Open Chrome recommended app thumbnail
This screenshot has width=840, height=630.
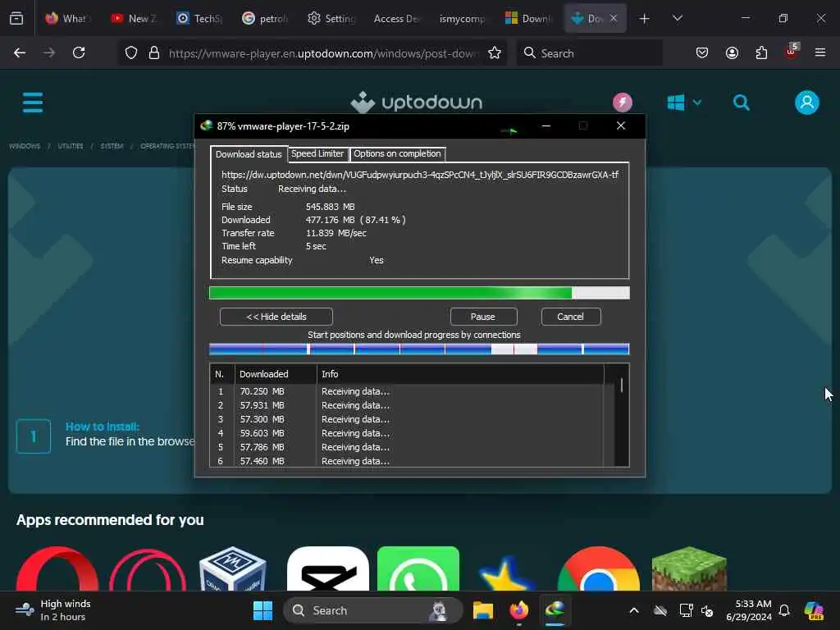tap(598, 569)
